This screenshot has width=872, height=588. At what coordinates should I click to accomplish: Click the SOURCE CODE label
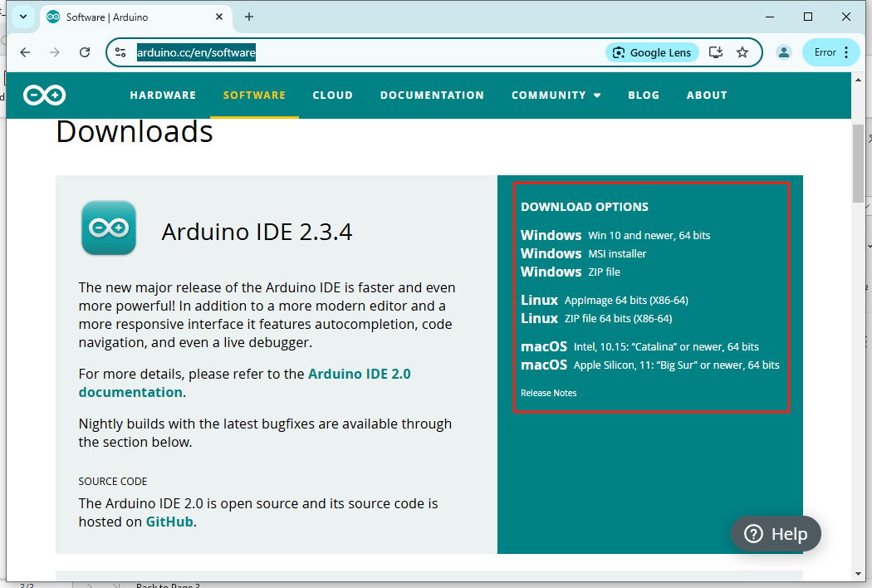[113, 481]
